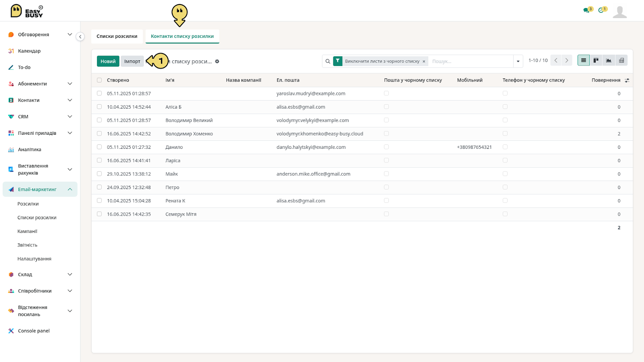Viewport: 644px width, 362px height.
Task: Expand the Абонементи sidebar section
Action: (70, 84)
